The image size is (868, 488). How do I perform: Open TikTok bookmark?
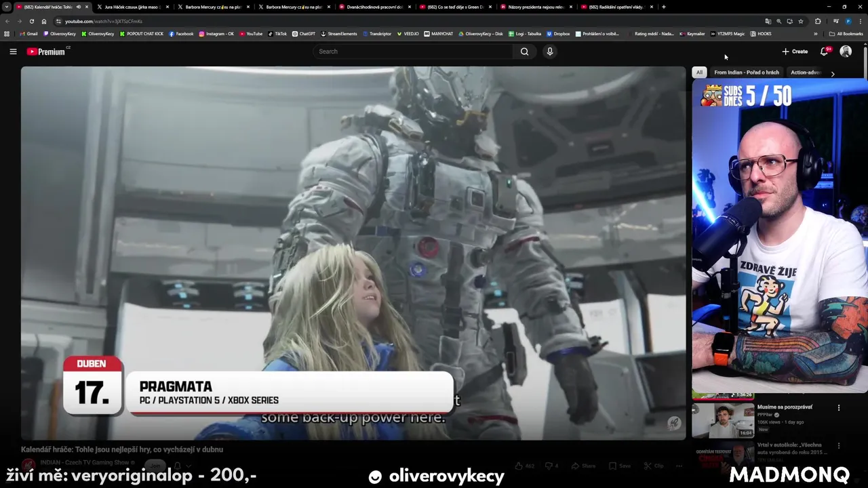277,33
